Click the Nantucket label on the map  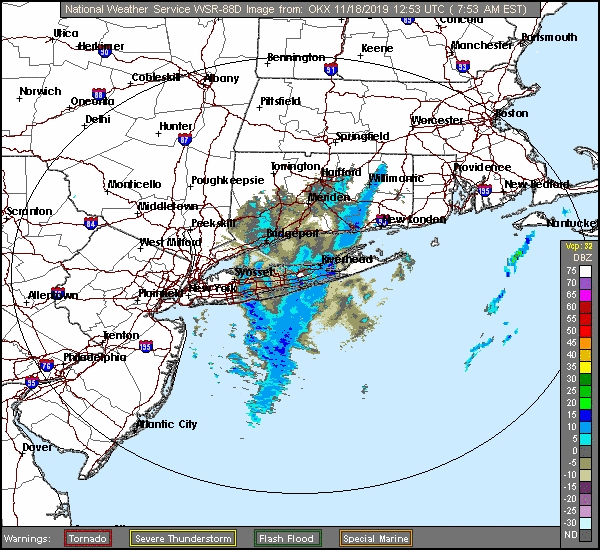(570, 222)
